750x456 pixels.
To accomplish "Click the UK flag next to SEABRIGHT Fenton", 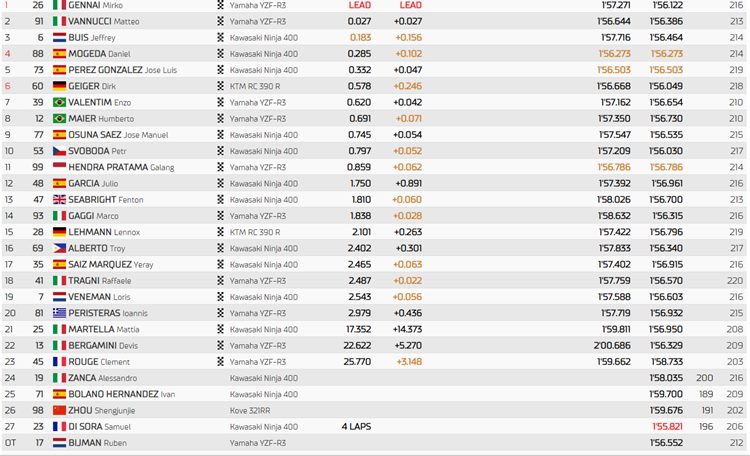I will tap(59, 200).
